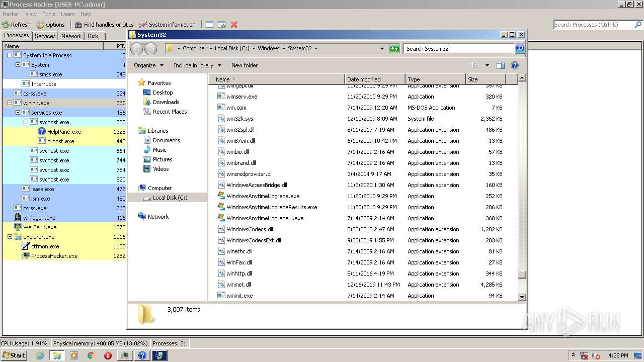Open the views dropdown arrow
644x362 pixels.
487,65
